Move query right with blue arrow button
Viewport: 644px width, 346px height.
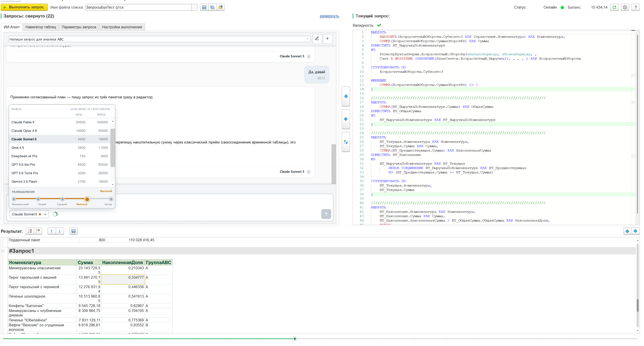click(346, 119)
